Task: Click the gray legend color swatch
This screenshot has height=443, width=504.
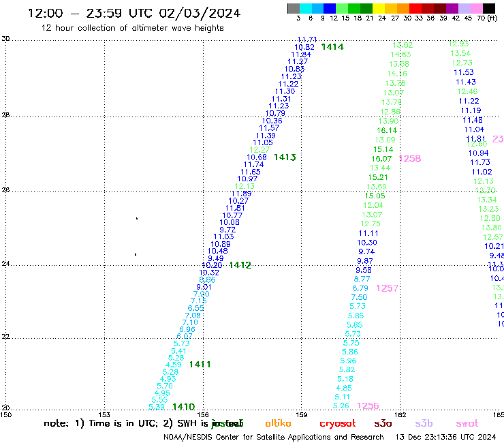Action: click(294, 8)
